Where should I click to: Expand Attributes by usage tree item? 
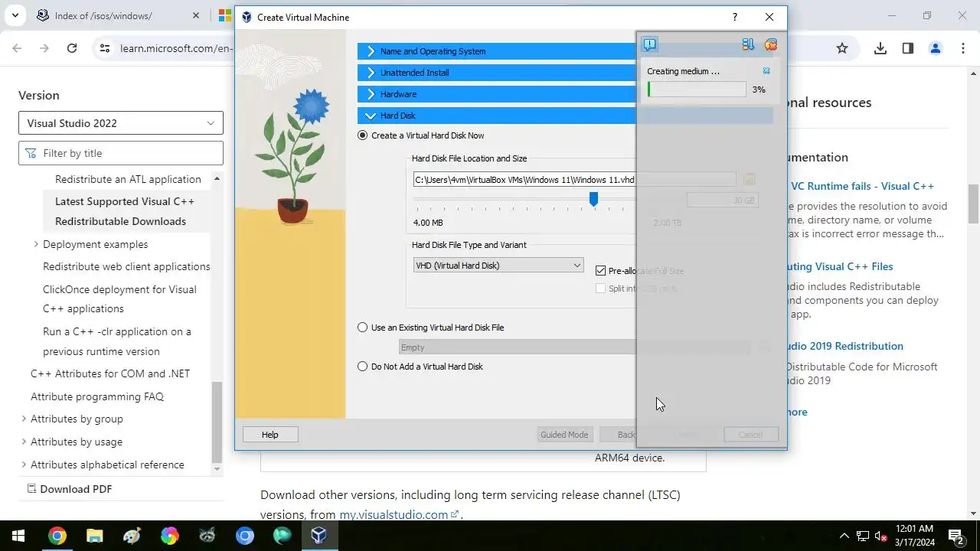point(24,442)
